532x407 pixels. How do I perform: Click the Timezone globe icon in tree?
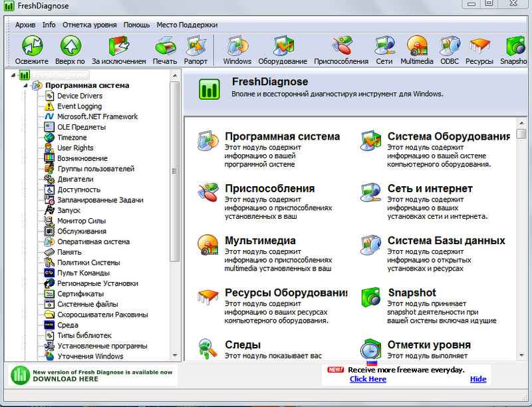(49, 138)
